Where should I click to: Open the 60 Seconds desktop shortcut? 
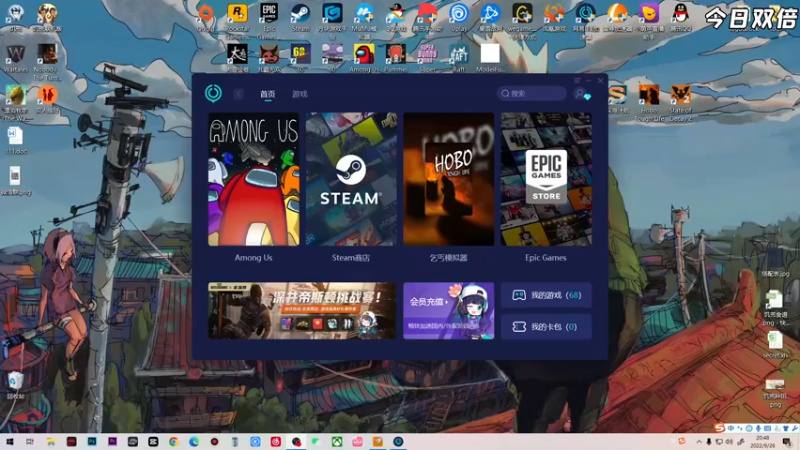[301, 58]
